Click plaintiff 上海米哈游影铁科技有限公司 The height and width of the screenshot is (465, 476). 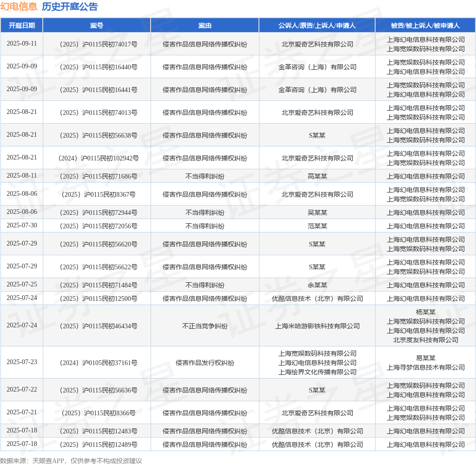(317, 326)
